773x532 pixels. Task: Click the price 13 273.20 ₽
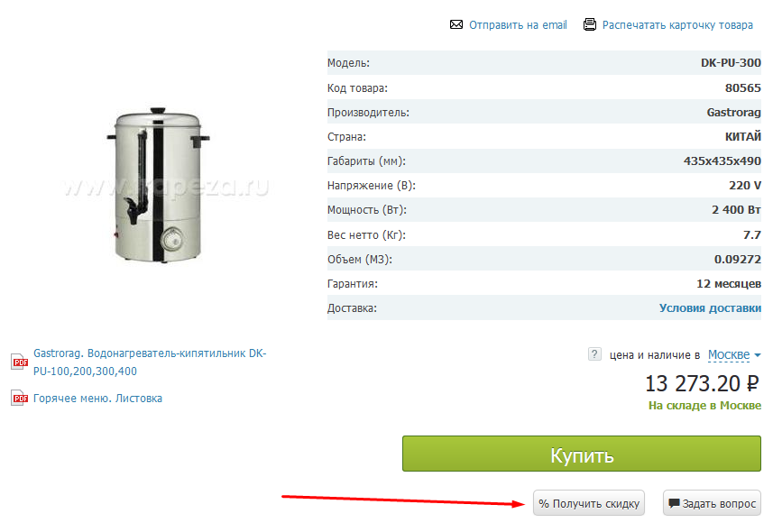point(702,383)
